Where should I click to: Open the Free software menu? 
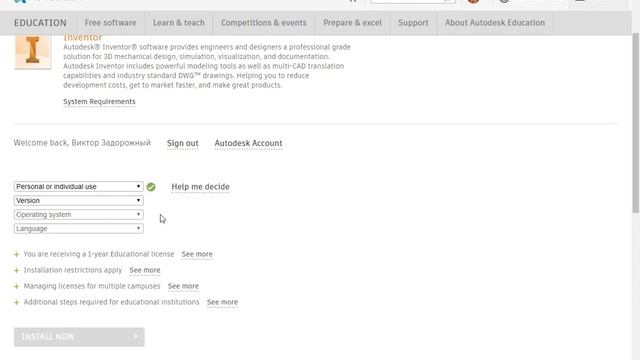point(110,23)
